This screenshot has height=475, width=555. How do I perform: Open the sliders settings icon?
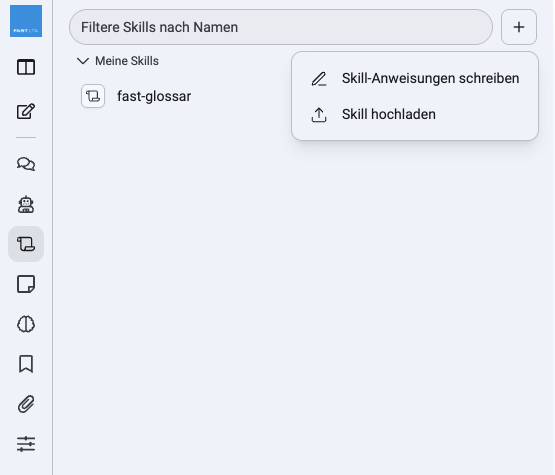[26, 444]
